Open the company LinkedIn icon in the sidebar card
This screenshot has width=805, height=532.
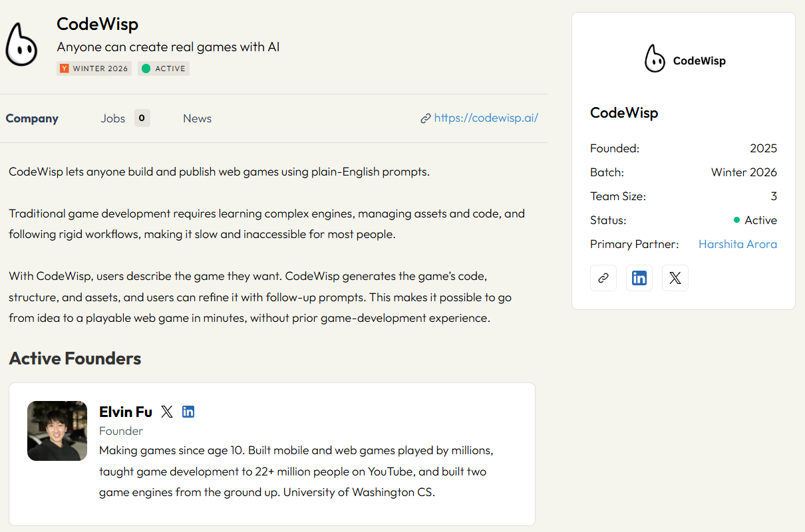[x=639, y=278]
